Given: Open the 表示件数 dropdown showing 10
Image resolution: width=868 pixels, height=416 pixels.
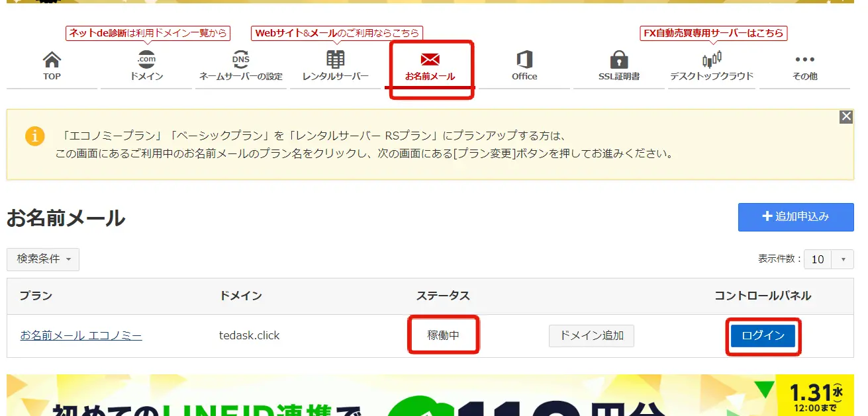Looking at the screenshot, I should (x=828, y=259).
